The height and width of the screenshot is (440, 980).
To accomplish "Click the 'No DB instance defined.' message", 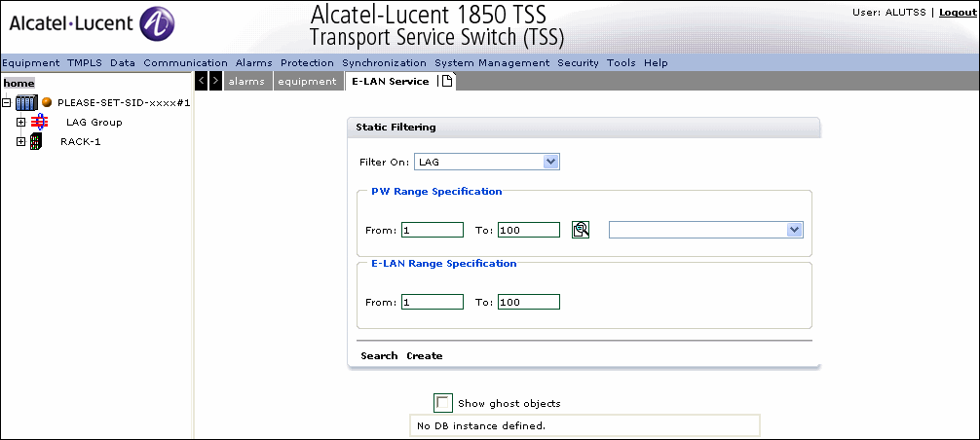I will point(480,425).
